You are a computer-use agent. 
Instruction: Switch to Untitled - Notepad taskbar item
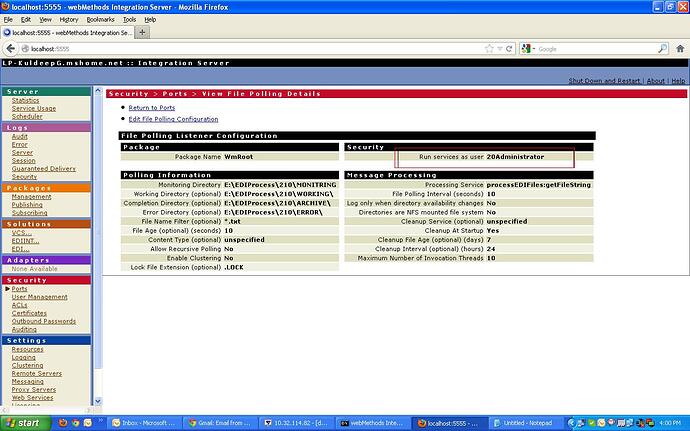coord(526,423)
